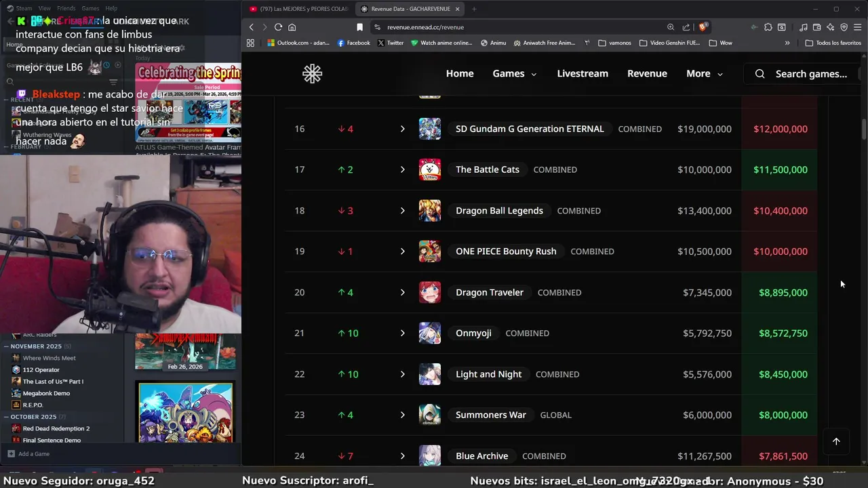Click the SD Gundam G Generation ETERNAL icon
Viewport: 868px width, 488px height.
click(x=430, y=129)
